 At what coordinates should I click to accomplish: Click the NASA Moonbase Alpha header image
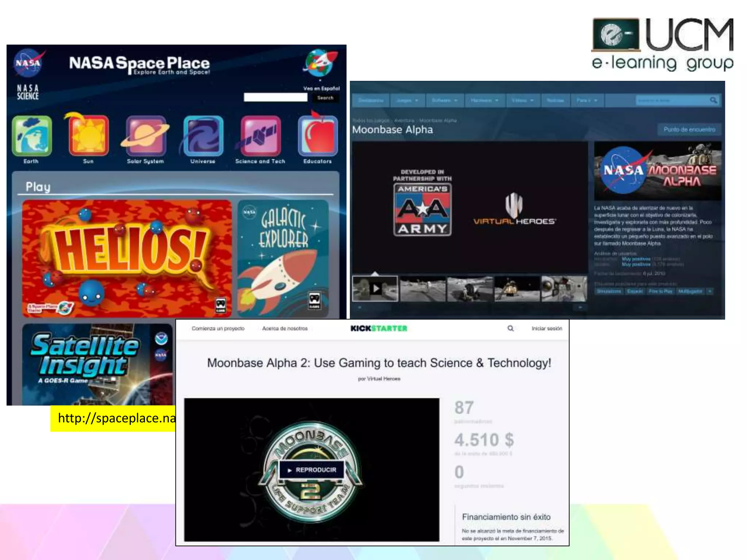[658, 171]
